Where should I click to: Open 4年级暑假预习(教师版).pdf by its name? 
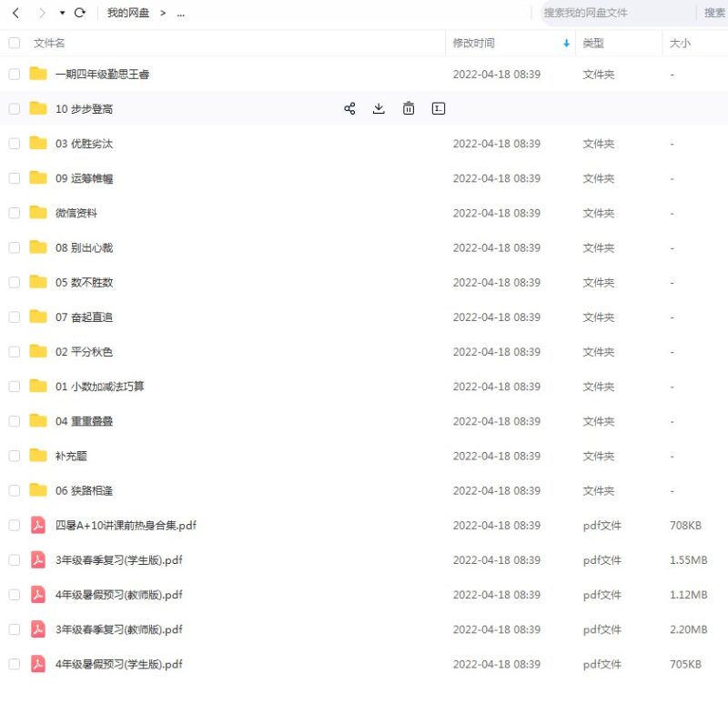(x=117, y=594)
